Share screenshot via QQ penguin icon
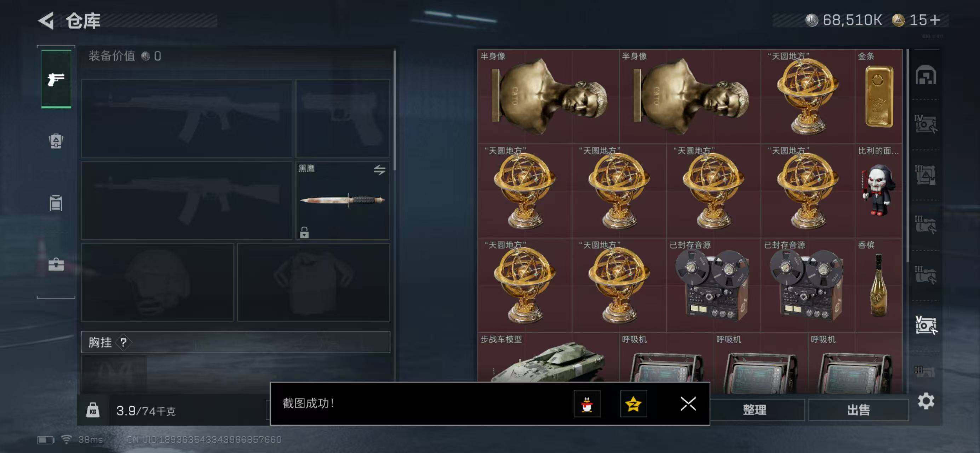The width and height of the screenshot is (980, 453). click(587, 403)
